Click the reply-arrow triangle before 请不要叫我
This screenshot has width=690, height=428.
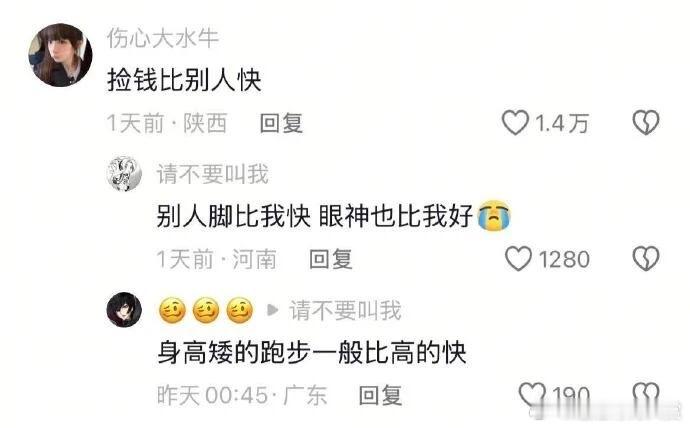click(273, 310)
